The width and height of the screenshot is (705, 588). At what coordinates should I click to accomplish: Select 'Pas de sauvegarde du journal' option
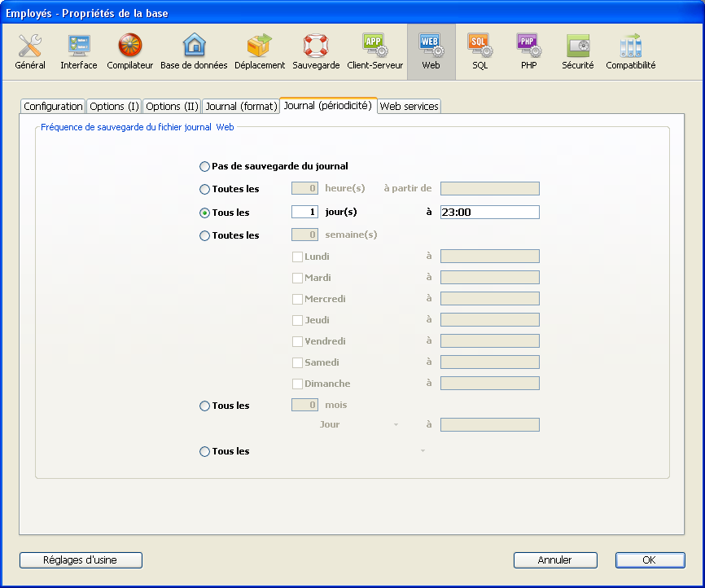tap(204, 167)
